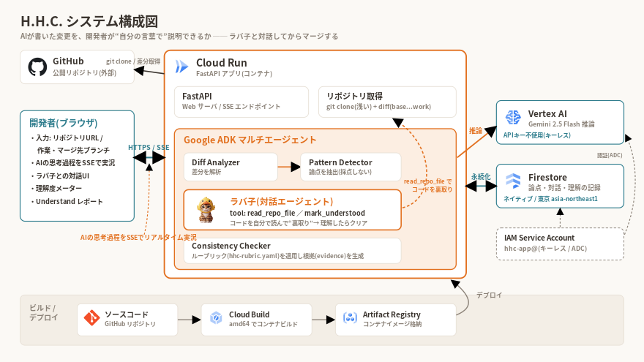Click tool: read_repo_file / mark_understood text
The image size is (644, 362).
(297, 213)
